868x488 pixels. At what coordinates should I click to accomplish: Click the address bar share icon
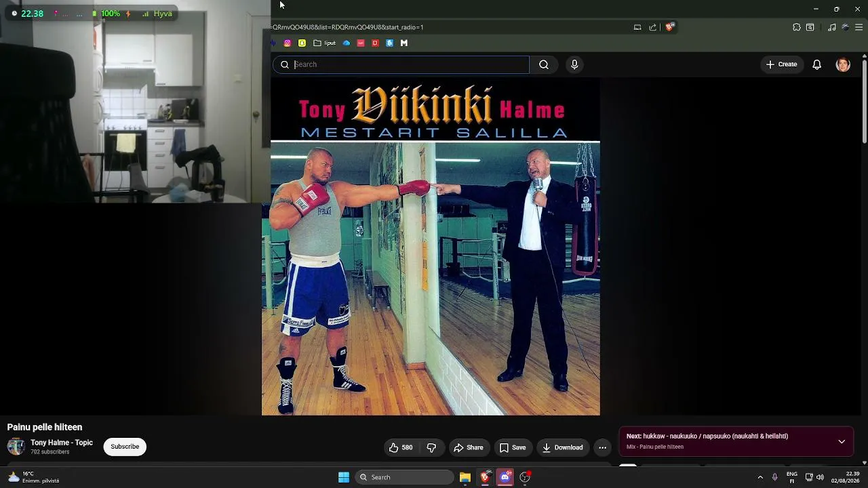[652, 27]
